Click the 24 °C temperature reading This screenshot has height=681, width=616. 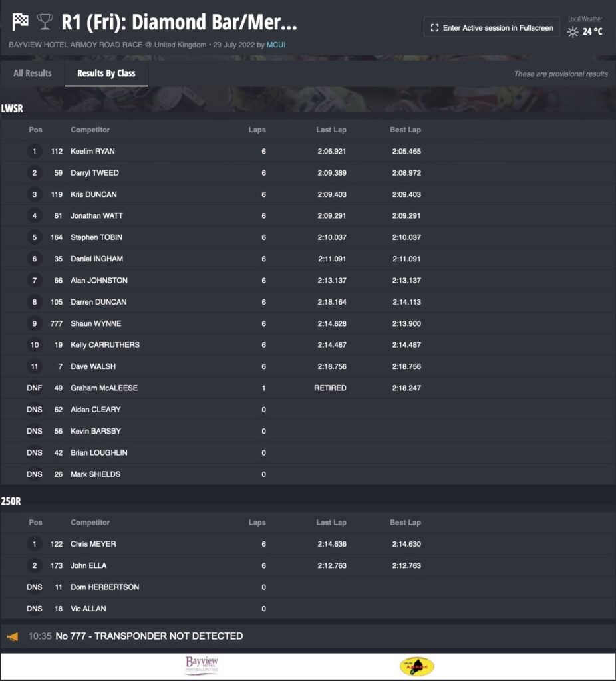click(x=593, y=32)
